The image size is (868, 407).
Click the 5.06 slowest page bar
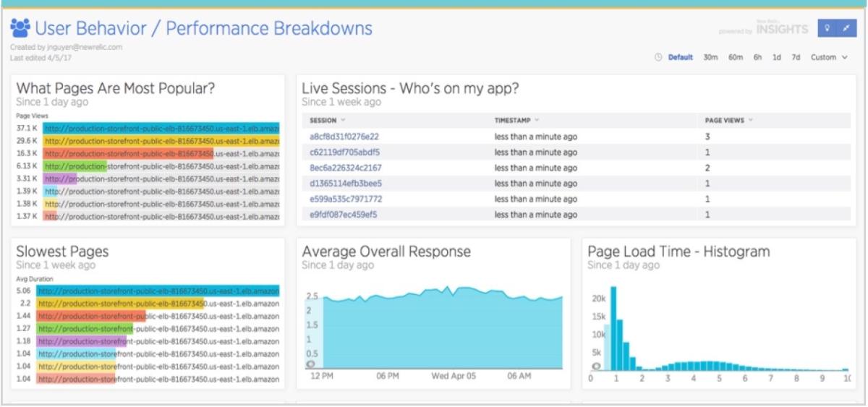(x=158, y=291)
